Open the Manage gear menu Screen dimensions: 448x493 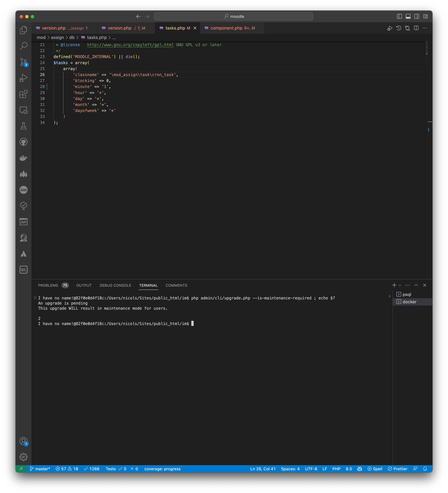pyautogui.click(x=23, y=457)
